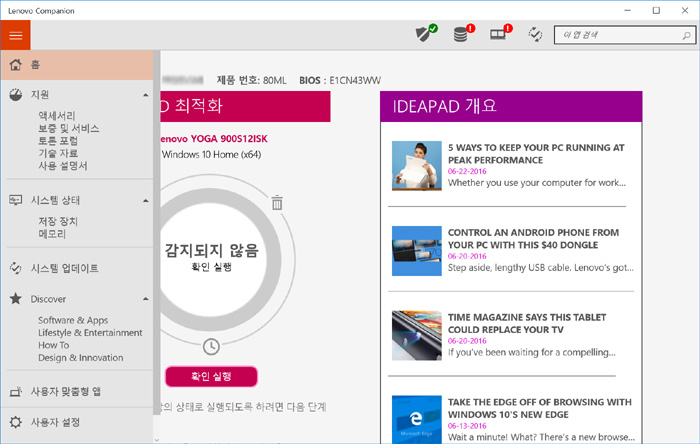Click the 사용자 맞춤형 앱 icon
The height and width of the screenshot is (444, 700).
point(16,392)
